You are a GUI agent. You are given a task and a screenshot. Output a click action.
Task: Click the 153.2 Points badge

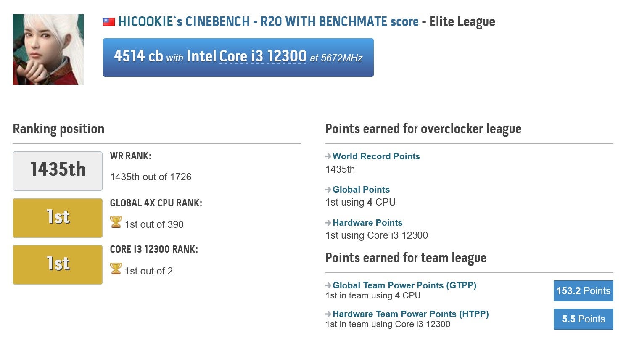(x=583, y=291)
